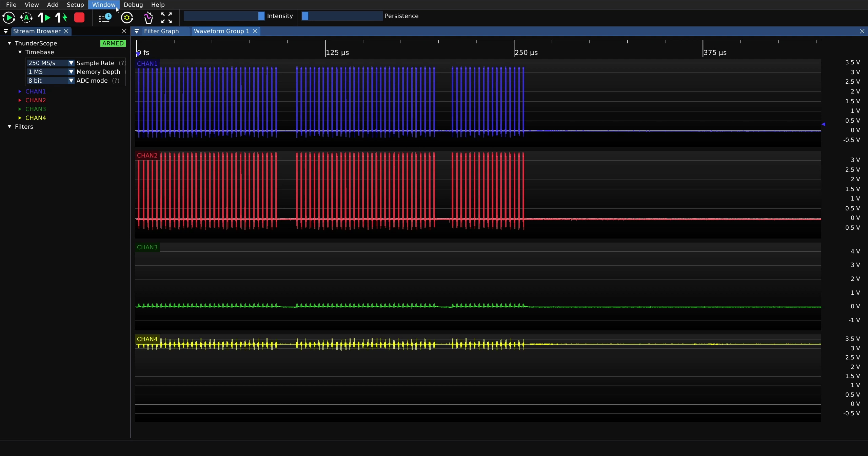
Task: Select the CHAN3 waveform label
Action: pyautogui.click(x=147, y=247)
